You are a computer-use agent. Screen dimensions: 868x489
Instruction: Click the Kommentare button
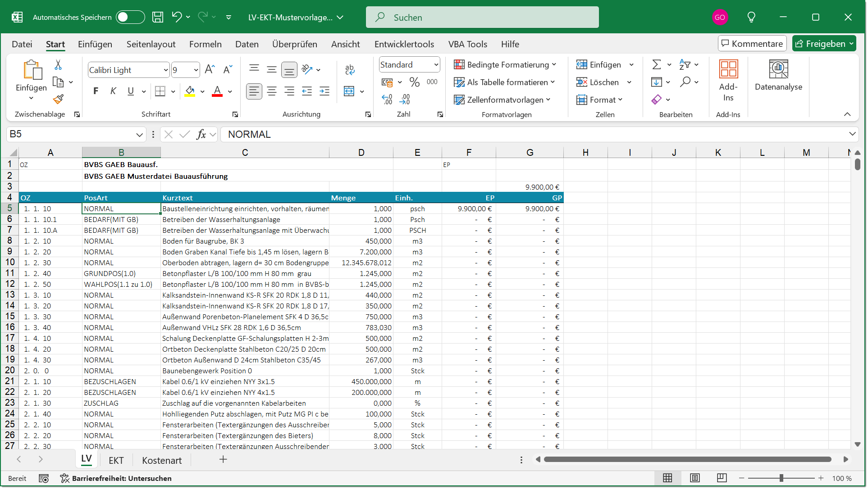point(752,44)
